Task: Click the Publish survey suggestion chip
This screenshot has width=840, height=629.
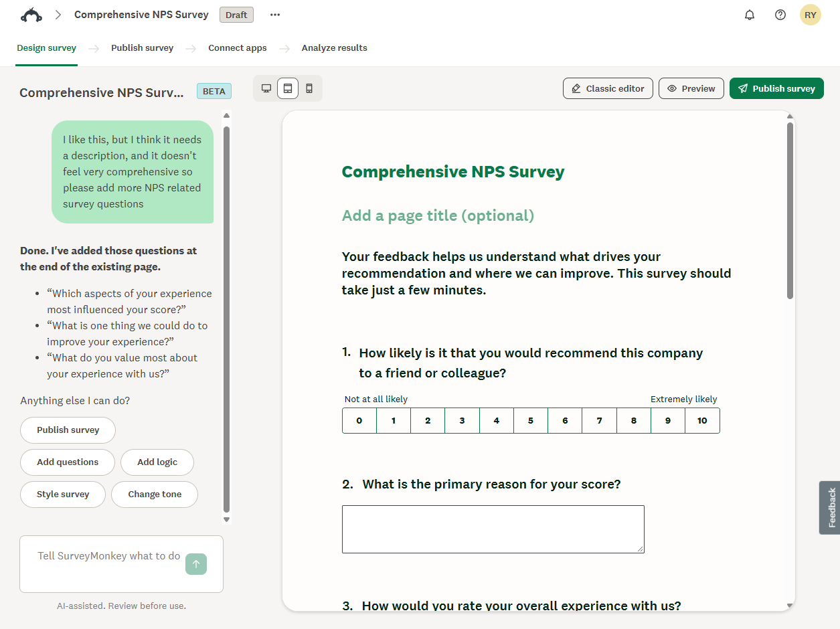Action: coord(68,430)
